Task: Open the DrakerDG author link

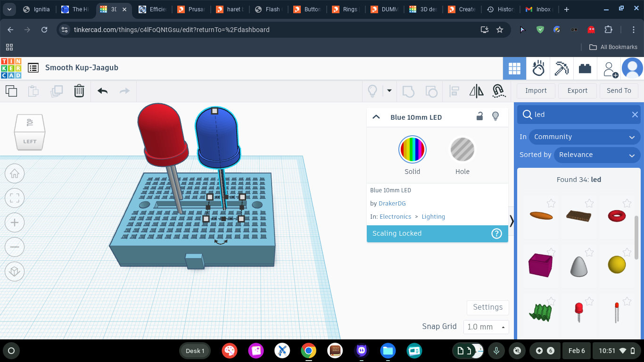Action: (x=392, y=204)
